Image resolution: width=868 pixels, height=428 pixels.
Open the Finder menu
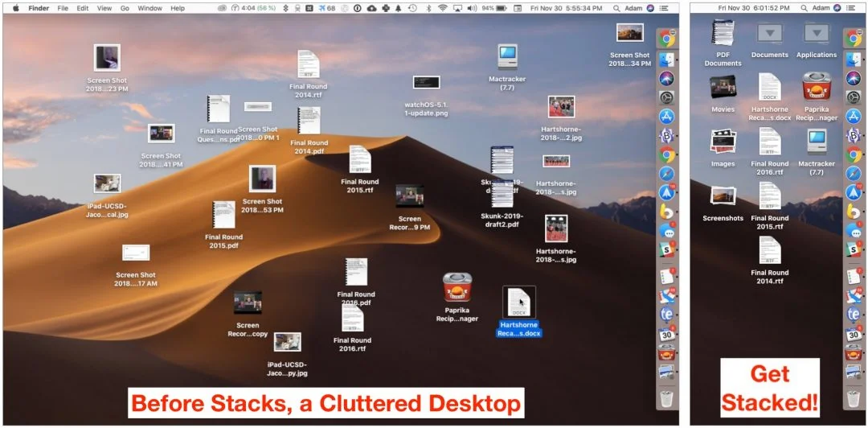pos(39,8)
